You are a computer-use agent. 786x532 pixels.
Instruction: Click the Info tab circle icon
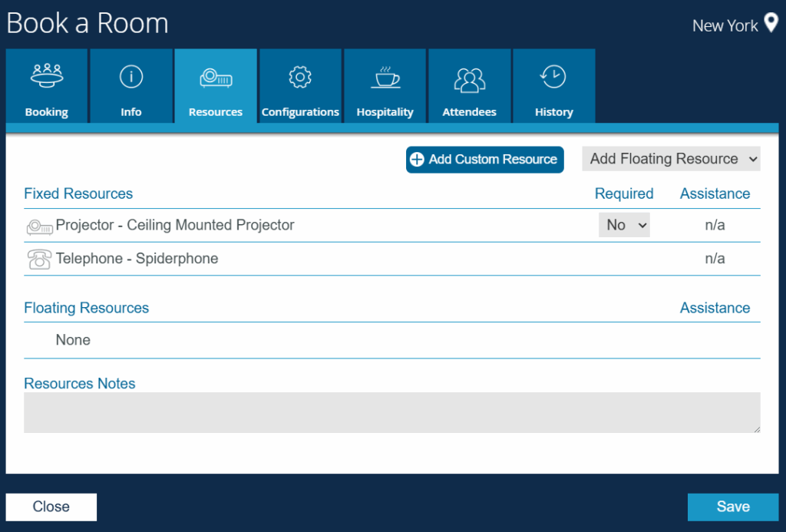[x=131, y=76]
